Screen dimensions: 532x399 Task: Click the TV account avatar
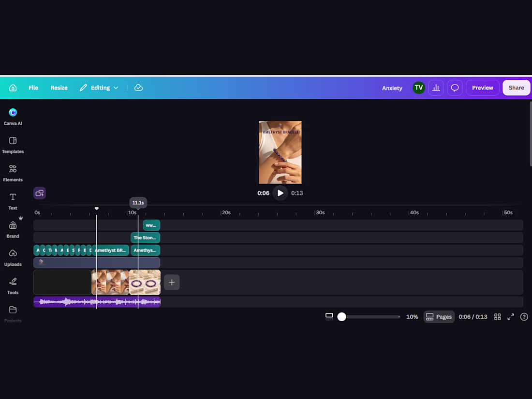419,88
